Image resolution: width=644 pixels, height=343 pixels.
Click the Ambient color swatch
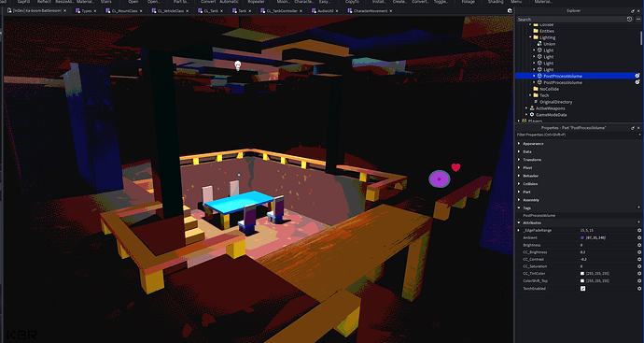pos(582,237)
